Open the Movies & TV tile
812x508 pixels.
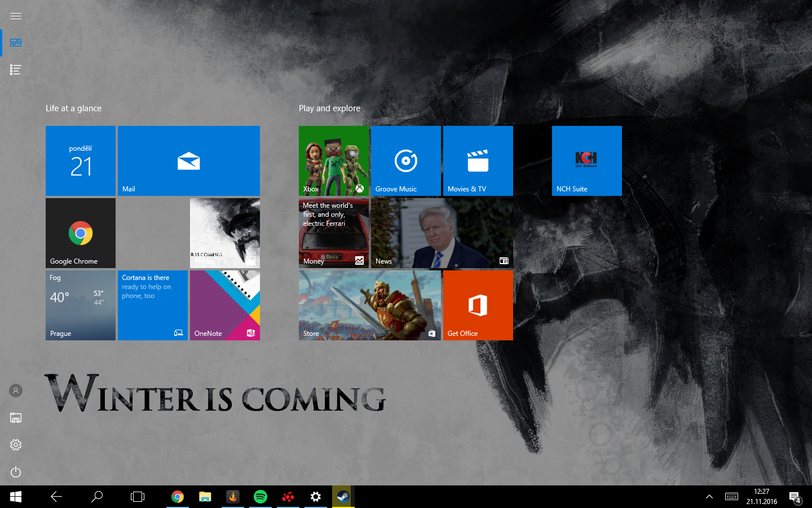tap(478, 161)
